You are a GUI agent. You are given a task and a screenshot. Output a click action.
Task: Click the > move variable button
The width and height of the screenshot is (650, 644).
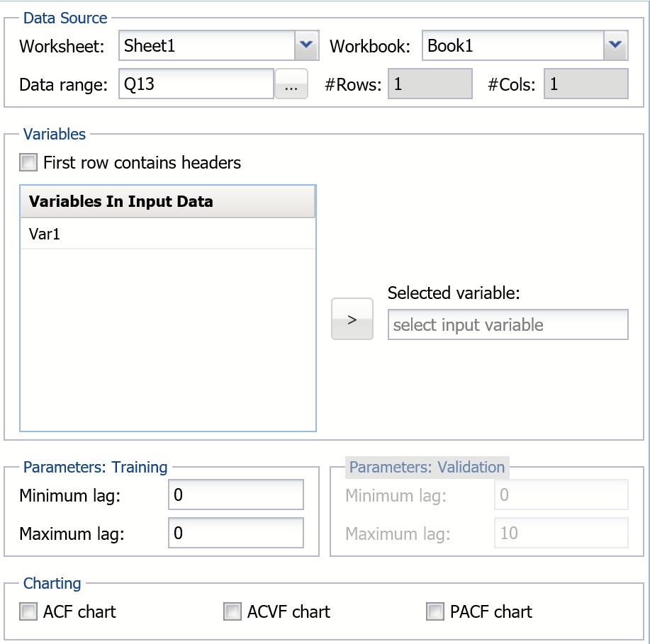[352, 320]
